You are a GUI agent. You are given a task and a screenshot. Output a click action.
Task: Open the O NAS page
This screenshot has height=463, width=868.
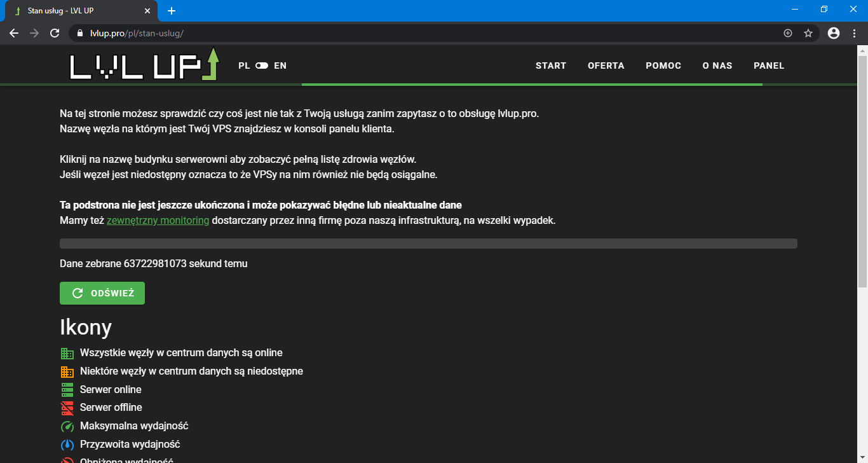click(x=717, y=66)
